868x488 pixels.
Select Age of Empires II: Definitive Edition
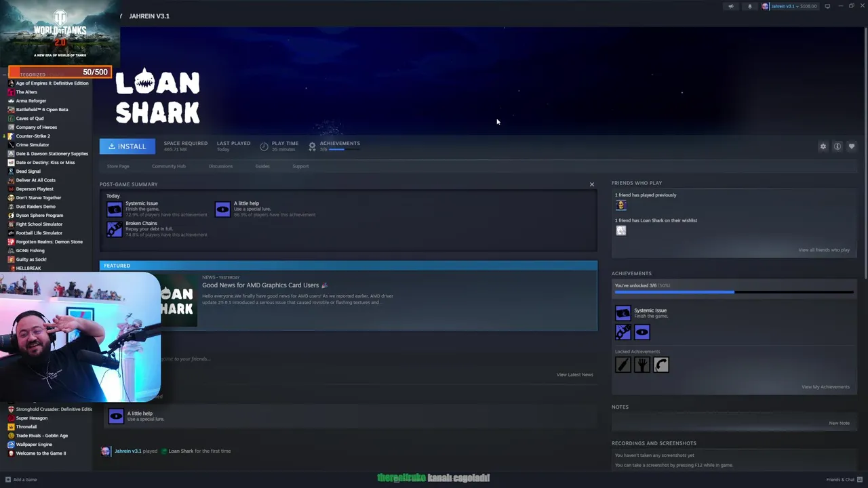(x=52, y=83)
